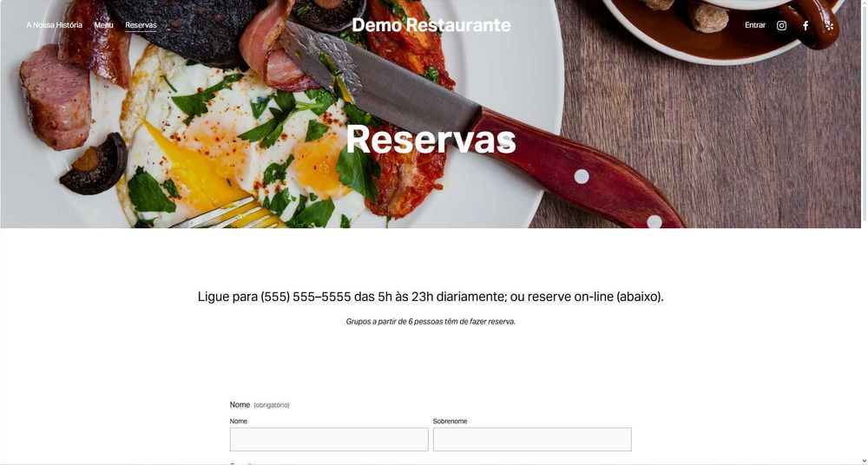Screen dimensions: 868x465
Task: Click the small Nome label above first field
Action: coord(239,422)
